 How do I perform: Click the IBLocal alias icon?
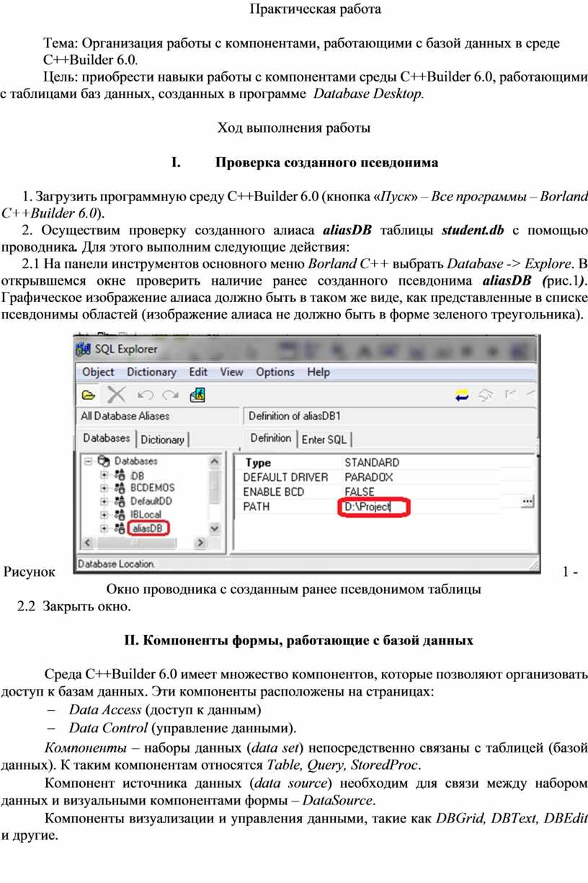coord(120,515)
